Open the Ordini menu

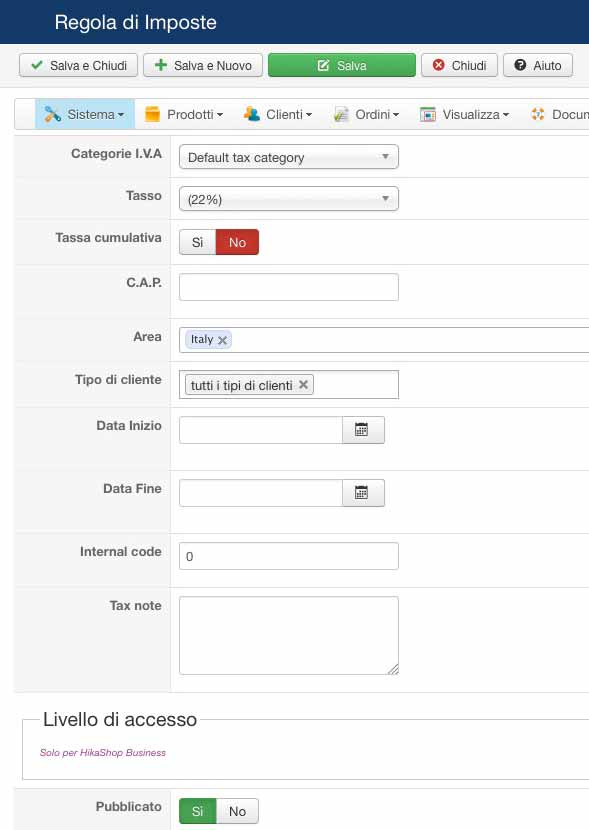[x=367, y=114]
